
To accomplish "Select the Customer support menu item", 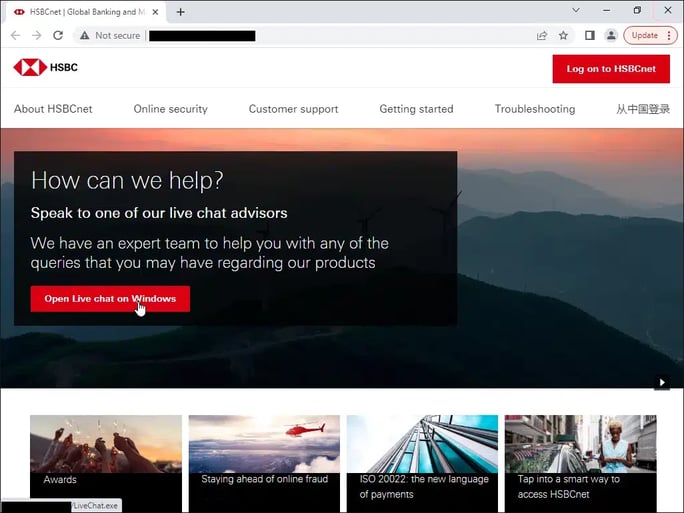I will 293,109.
